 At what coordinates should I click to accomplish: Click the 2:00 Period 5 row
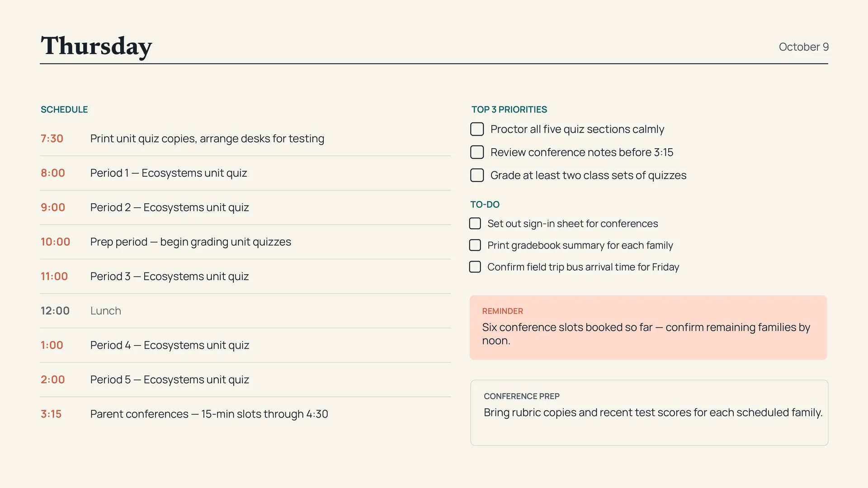pyautogui.click(x=245, y=380)
